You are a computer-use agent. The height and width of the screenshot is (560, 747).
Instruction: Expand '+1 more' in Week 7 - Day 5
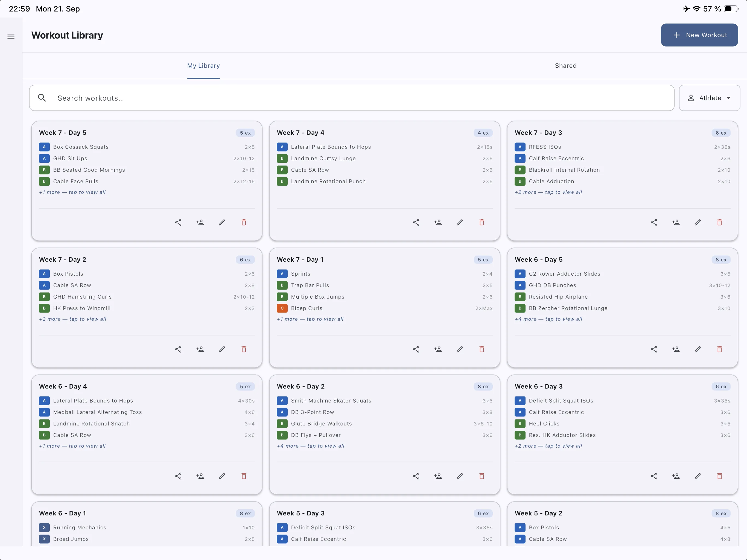click(x=72, y=192)
